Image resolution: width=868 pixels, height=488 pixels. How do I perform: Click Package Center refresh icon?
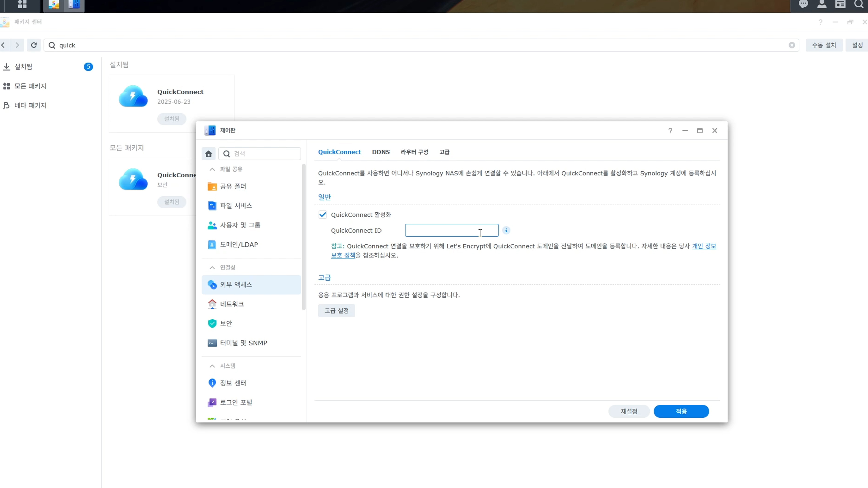click(34, 45)
